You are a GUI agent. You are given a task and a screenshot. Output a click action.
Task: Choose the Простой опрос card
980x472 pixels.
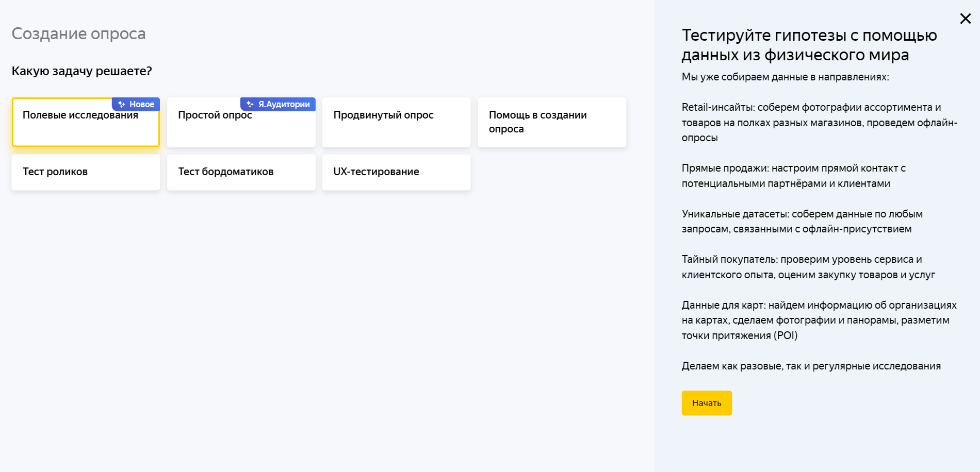[x=241, y=122]
